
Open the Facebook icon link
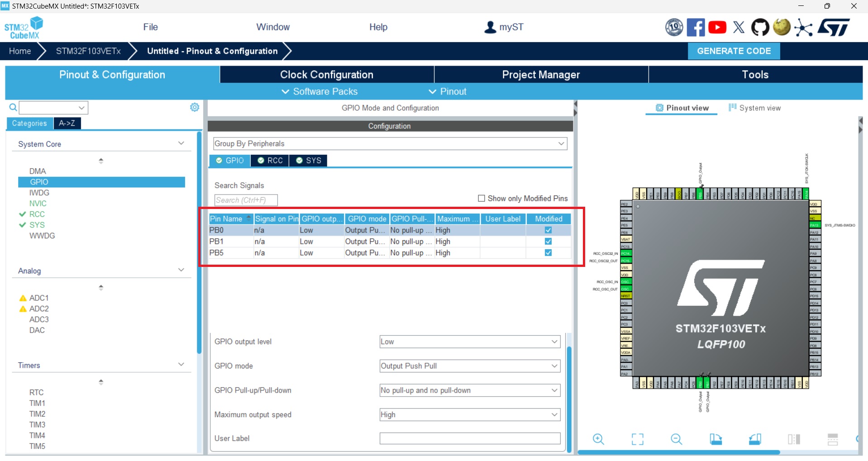pos(696,27)
